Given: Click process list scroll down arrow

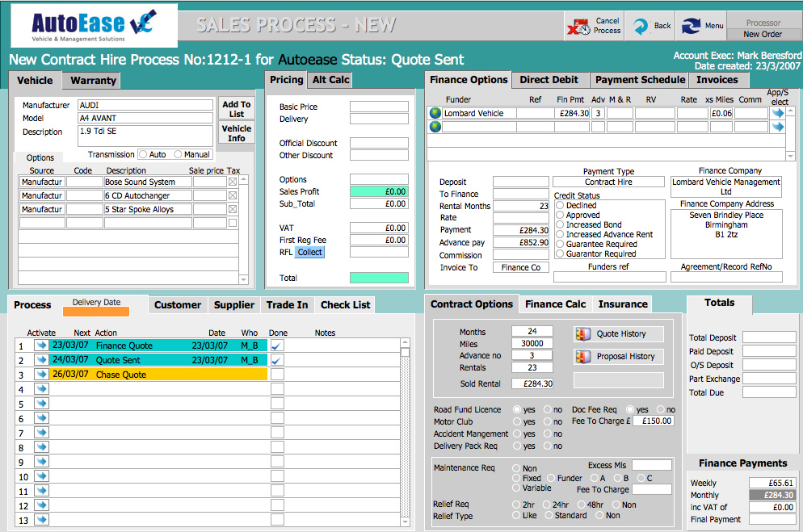Looking at the screenshot, I should click(x=405, y=522).
